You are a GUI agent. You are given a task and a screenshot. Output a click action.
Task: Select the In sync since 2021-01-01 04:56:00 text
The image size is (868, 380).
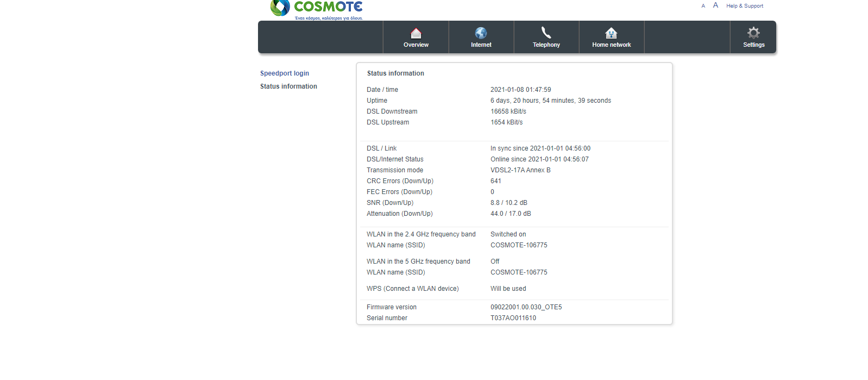[540, 148]
